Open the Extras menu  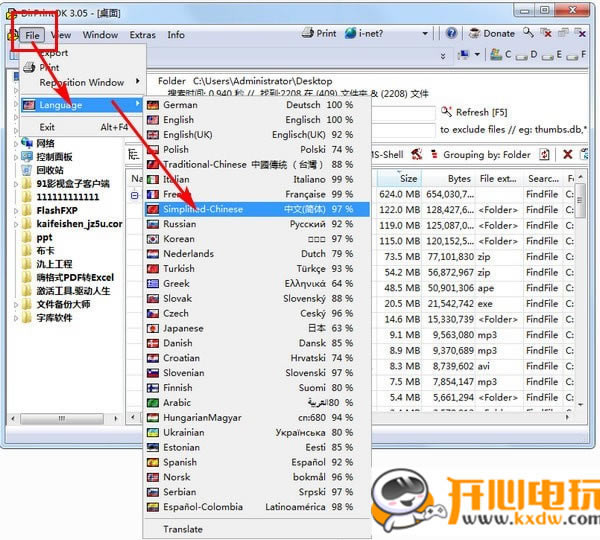click(142, 35)
